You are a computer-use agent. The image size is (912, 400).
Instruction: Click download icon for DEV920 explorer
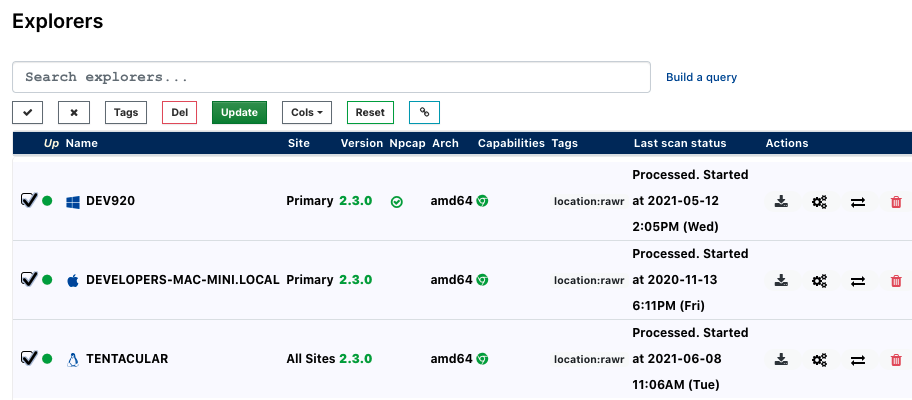(x=781, y=202)
